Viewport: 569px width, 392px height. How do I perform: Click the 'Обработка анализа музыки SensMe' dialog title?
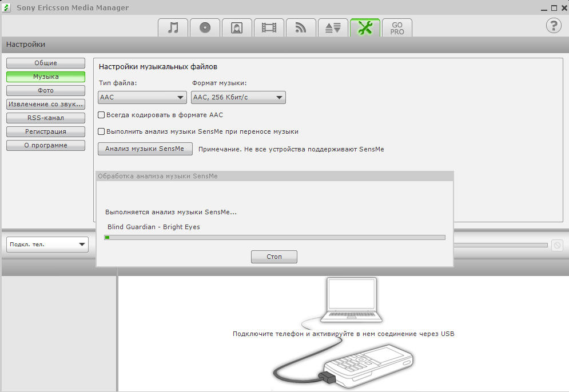(x=158, y=176)
